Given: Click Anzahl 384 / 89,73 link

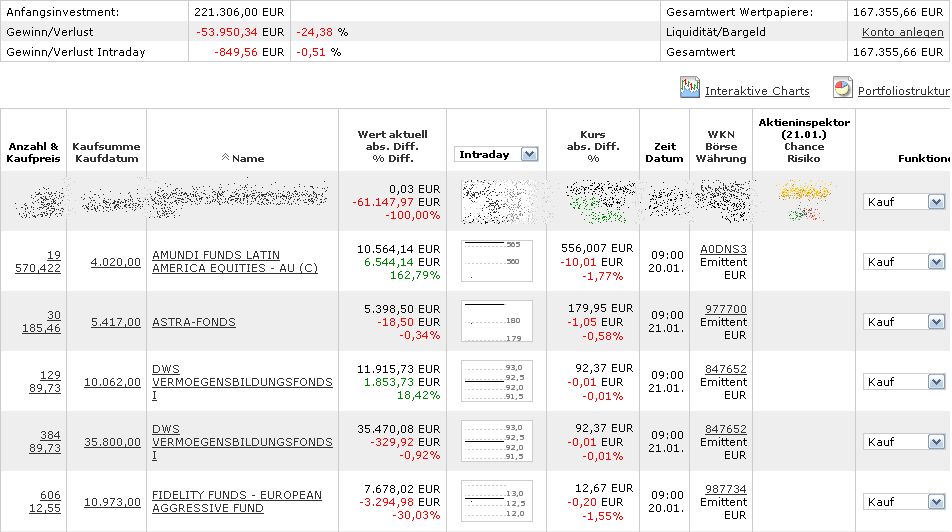Looking at the screenshot, I should (x=45, y=442).
